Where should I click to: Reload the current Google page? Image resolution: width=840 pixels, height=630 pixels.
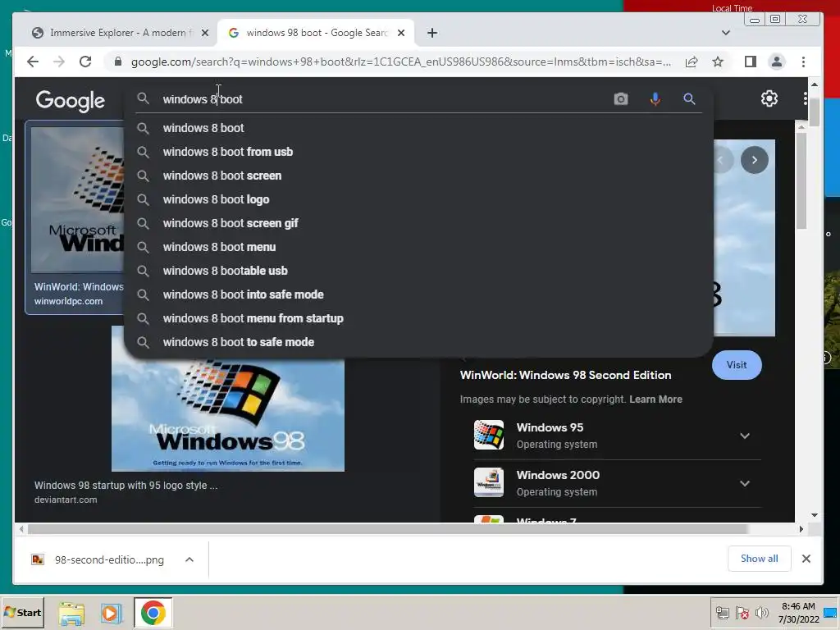pyautogui.click(x=85, y=62)
